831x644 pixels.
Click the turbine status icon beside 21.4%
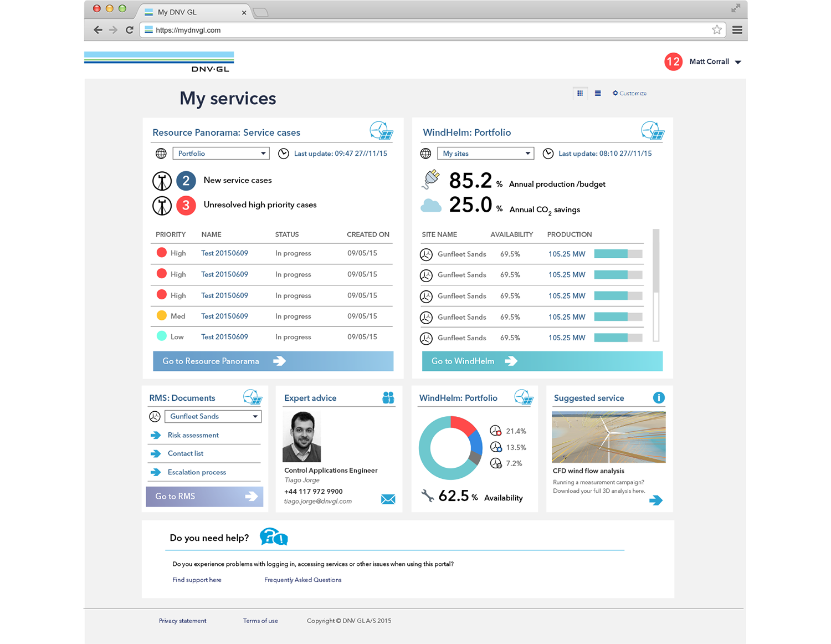(x=496, y=430)
